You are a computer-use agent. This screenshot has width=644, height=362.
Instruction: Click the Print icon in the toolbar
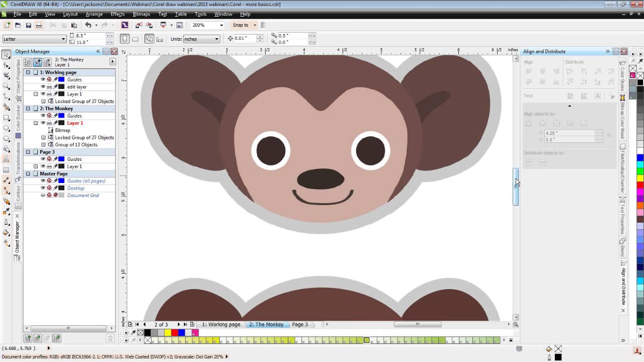click(39, 25)
